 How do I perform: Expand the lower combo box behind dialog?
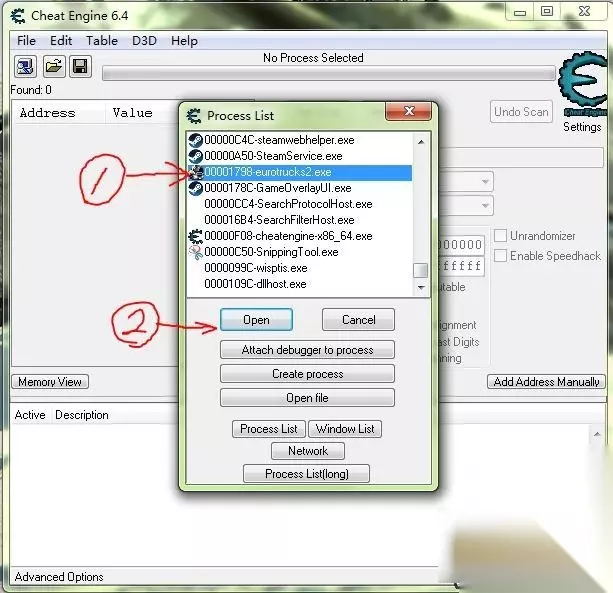point(485,205)
